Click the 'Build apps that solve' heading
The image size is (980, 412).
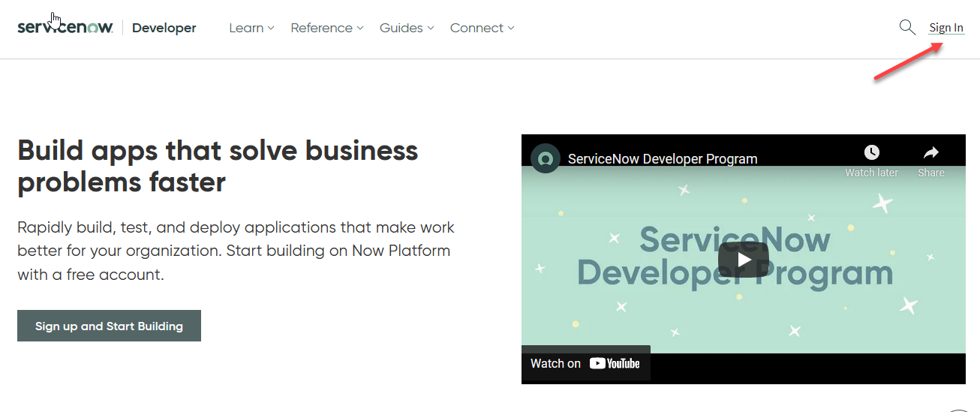point(218,166)
